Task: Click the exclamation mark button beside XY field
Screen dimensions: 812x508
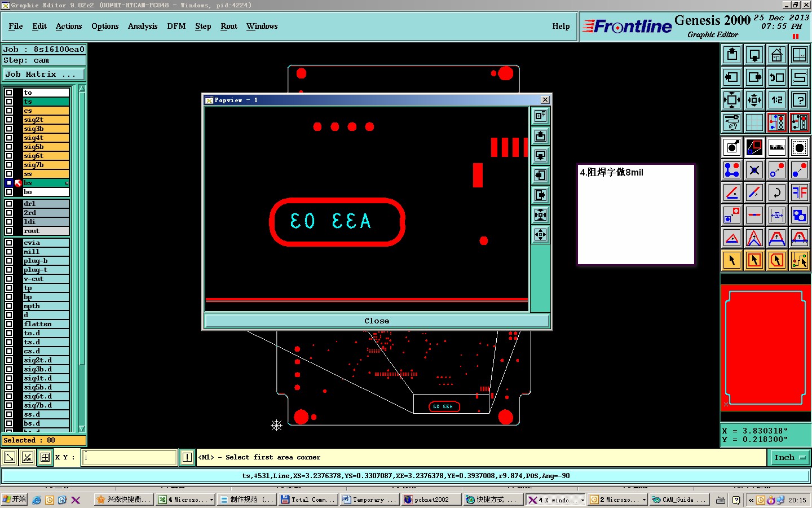Action: [x=187, y=458]
